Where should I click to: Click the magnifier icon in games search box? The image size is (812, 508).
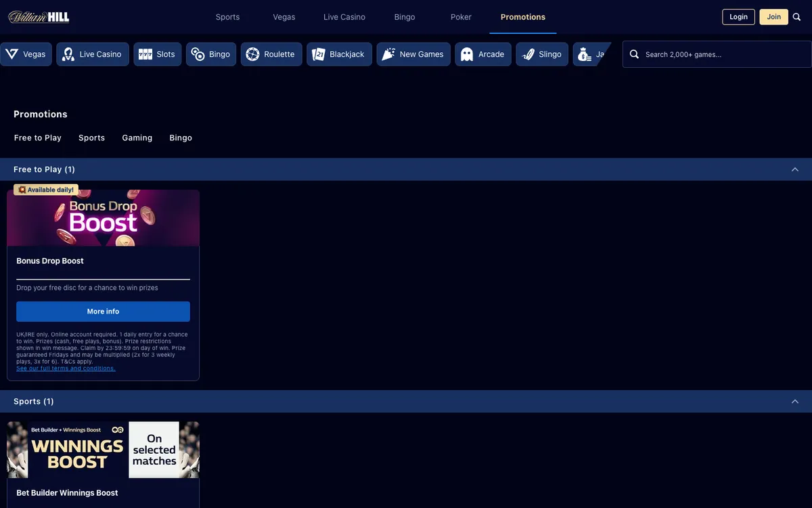click(x=634, y=54)
